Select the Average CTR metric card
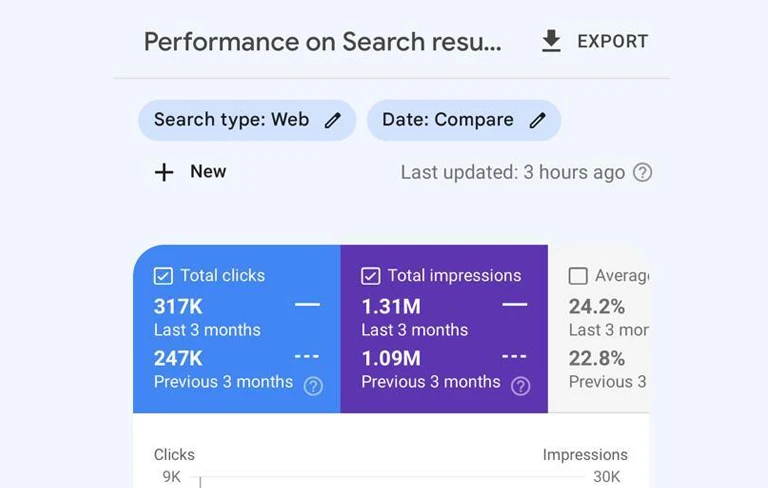Viewport: 768px width, 488px height. click(x=599, y=329)
